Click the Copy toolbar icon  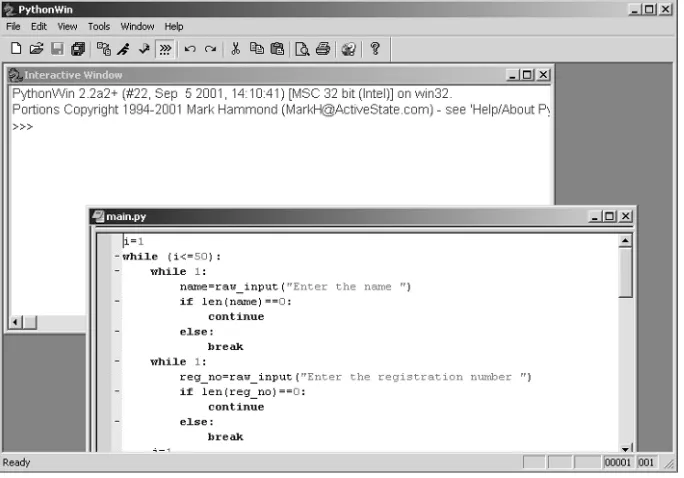[x=256, y=49]
